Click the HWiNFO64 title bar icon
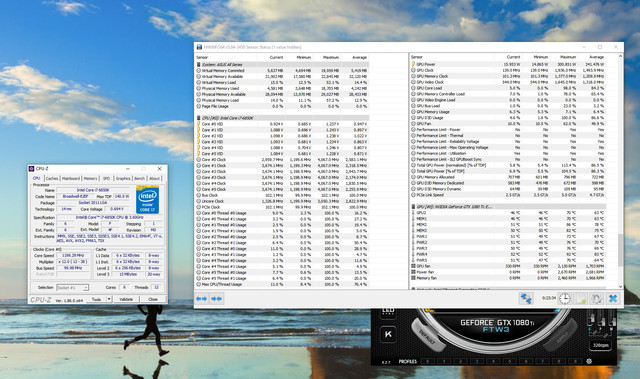 click(x=199, y=47)
